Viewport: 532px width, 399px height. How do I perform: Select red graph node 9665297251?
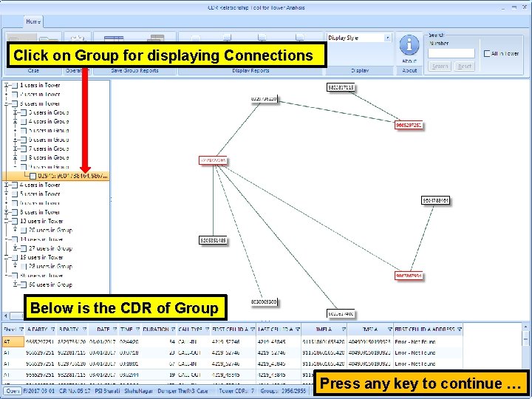(409, 125)
